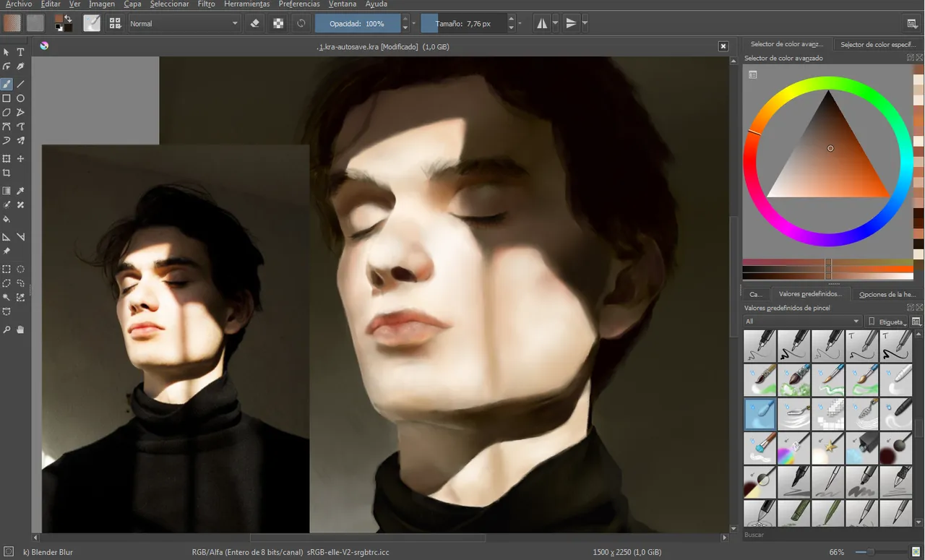Open the Normal blending mode dropdown
The width and height of the screenshot is (925, 560).
coord(184,23)
